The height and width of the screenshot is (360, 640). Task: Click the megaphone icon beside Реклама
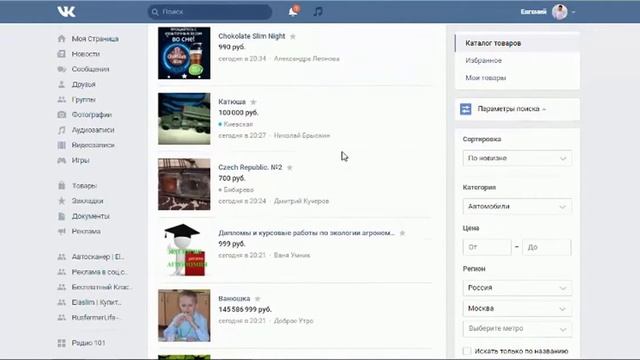[x=62, y=231]
